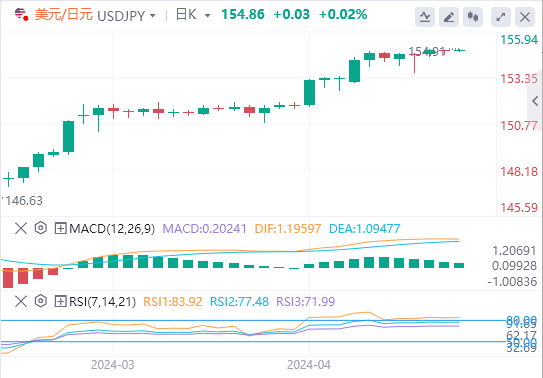Select the drawing pencil tool

tap(449, 17)
